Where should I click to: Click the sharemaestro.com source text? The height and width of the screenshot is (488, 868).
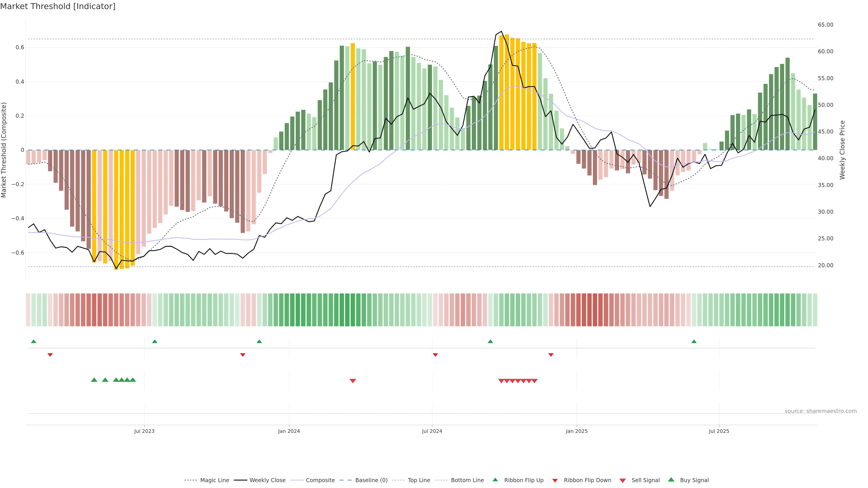[x=821, y=411]
